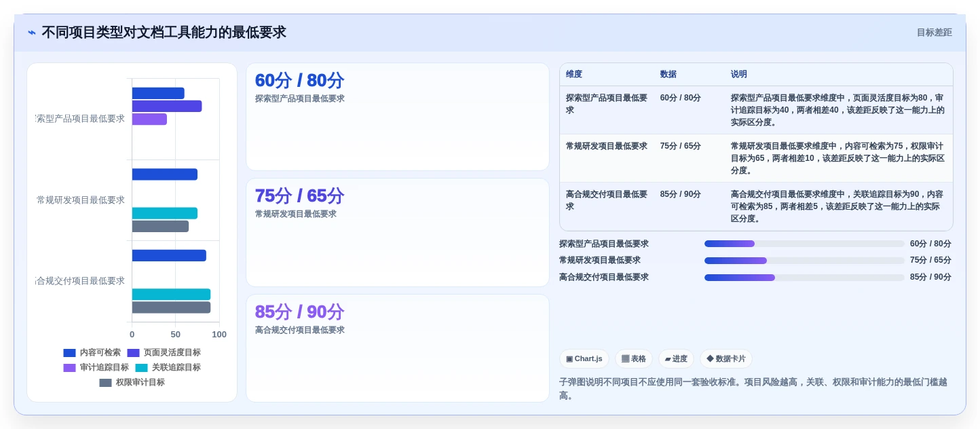Toggle 审计追踪目标 legend swatch
The width and height of the screenshot is (980, 429).
coord(70,368)
